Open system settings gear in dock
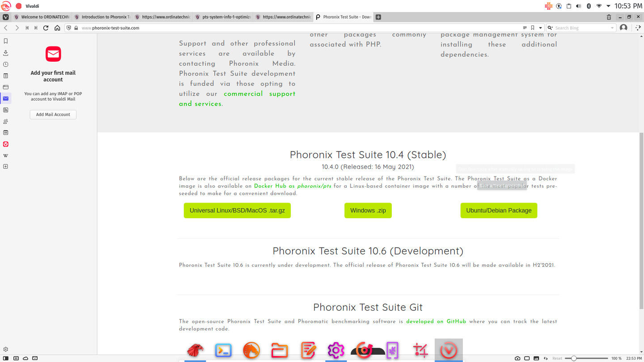This screenshot has height=362, width=644. click(336, 350)
